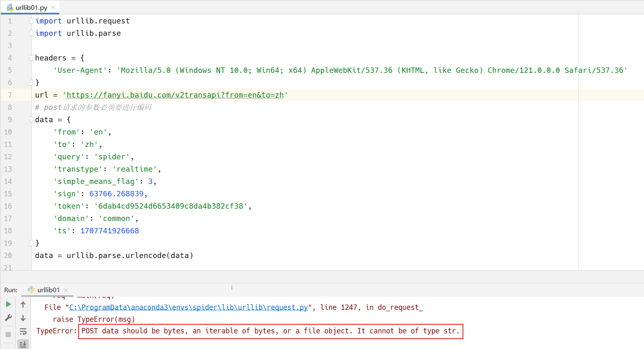Click "line 1247, in do_request_" traceback text
Viewport: 644px width, 349px height.
pos(372,307)
